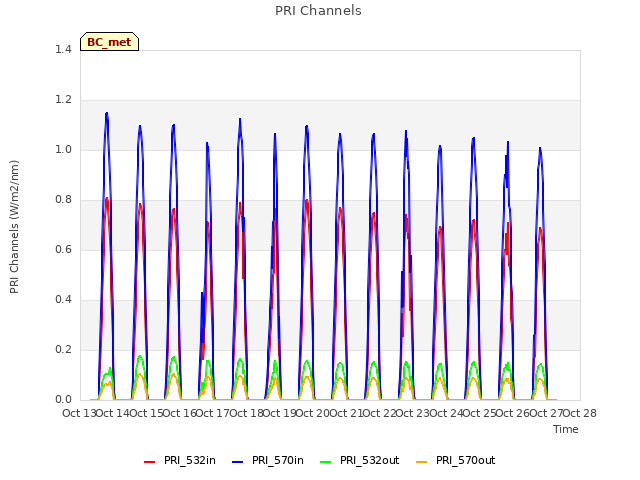This screenshot has width=640, height=480.
Task: Click the red PRI_532in legend swatch
Action: pos(150,462)
